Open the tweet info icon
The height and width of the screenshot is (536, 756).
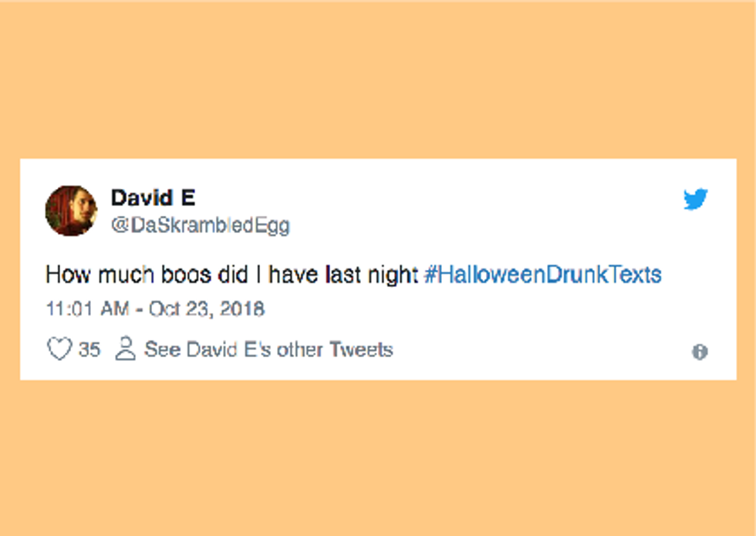pyautogui.click(x=700, y=352)
